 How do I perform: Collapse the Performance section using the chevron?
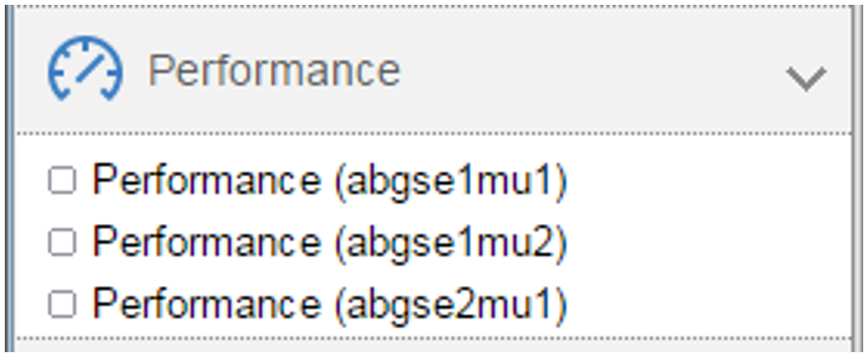pyautogui.click(x=807, y=78)
